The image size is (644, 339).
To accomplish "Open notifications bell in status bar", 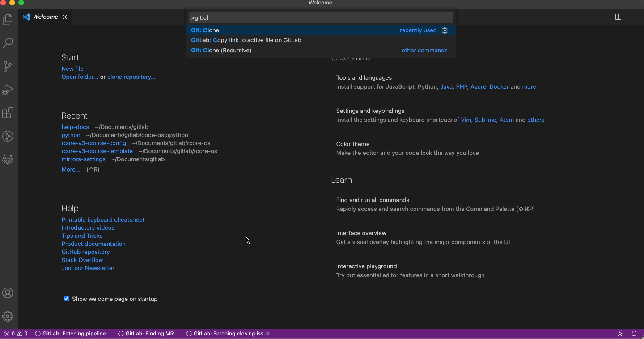I will [634, 334].
